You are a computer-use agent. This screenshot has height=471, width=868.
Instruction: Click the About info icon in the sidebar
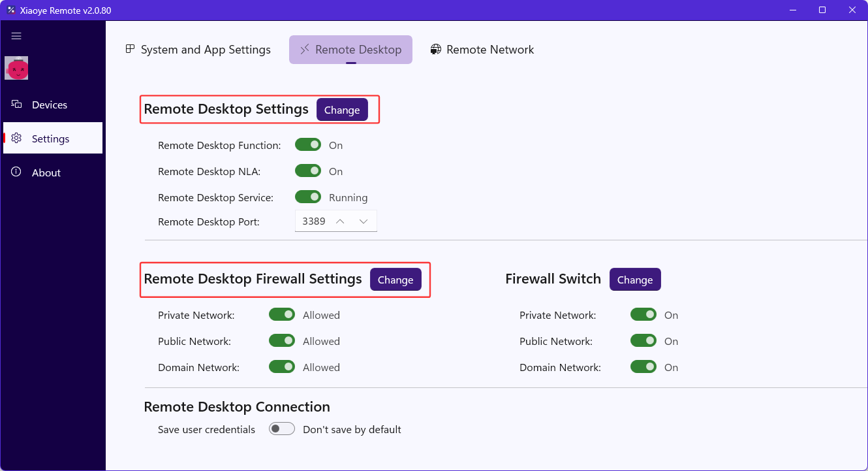click(x=17, y=172)
